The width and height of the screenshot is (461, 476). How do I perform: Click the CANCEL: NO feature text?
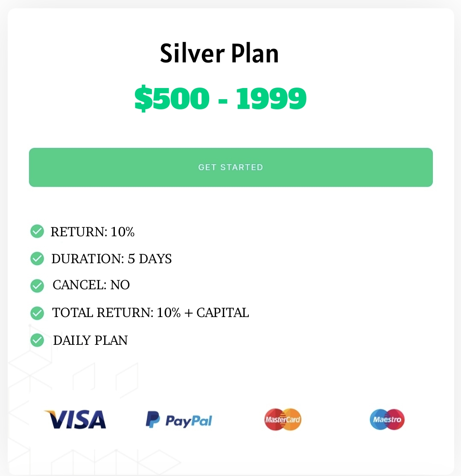pos(91,285)
